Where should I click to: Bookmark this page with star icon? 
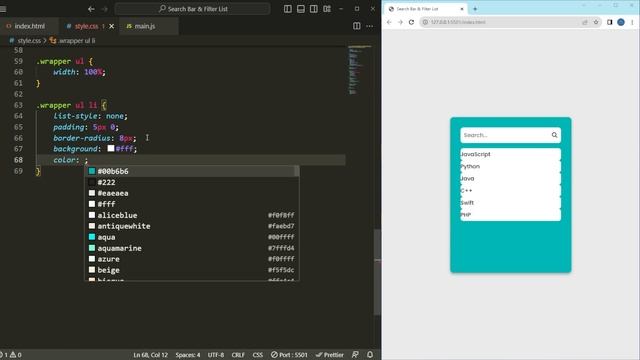(596, 22)
